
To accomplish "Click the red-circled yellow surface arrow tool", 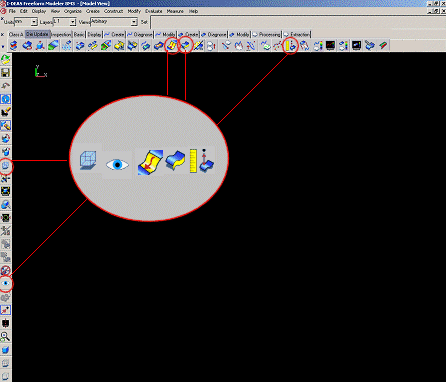I will 172,45.
